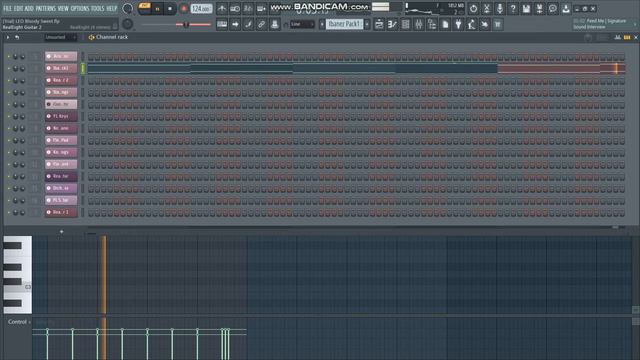Screen dimensions: 640x360
Task: Open the channel rack options arrow
Action: (x=8, y=37)
